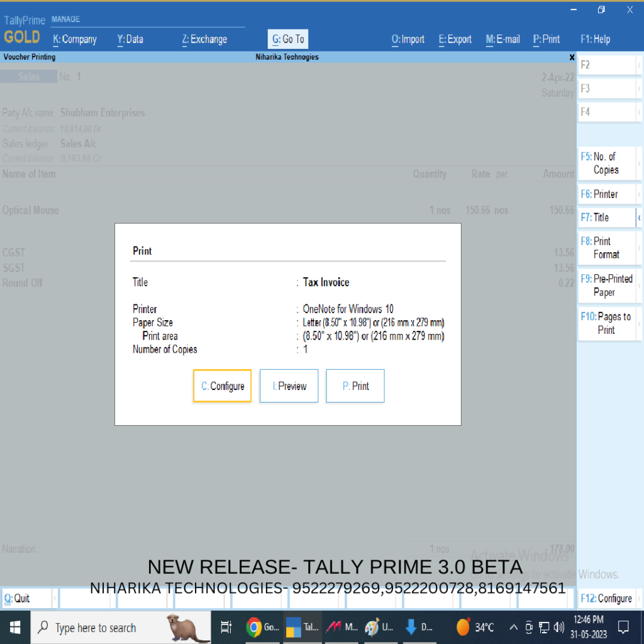
Task: Click I: Preview in the Print dialog
Action: coord(289,386)
